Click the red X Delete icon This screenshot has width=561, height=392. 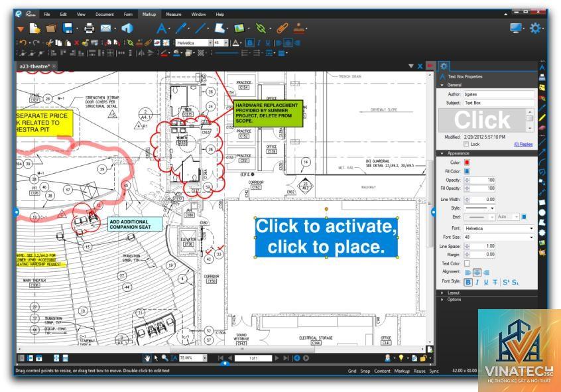[x=76, y=43]
